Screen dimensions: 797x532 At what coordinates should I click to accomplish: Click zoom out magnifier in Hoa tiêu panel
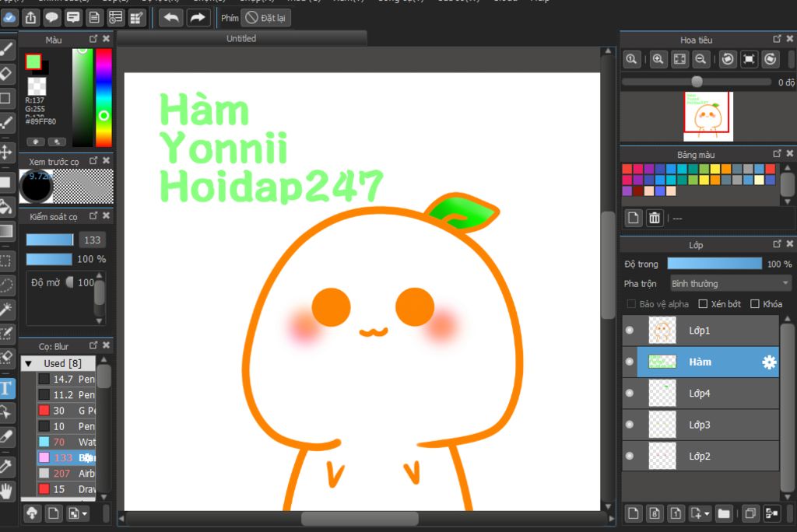[x=700, y=59]
